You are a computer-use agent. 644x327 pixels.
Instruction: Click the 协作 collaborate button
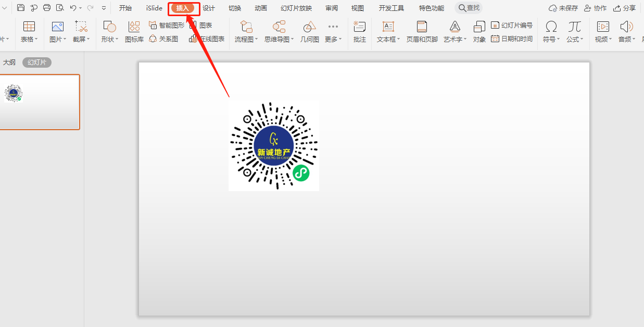[x=596, y=8]
